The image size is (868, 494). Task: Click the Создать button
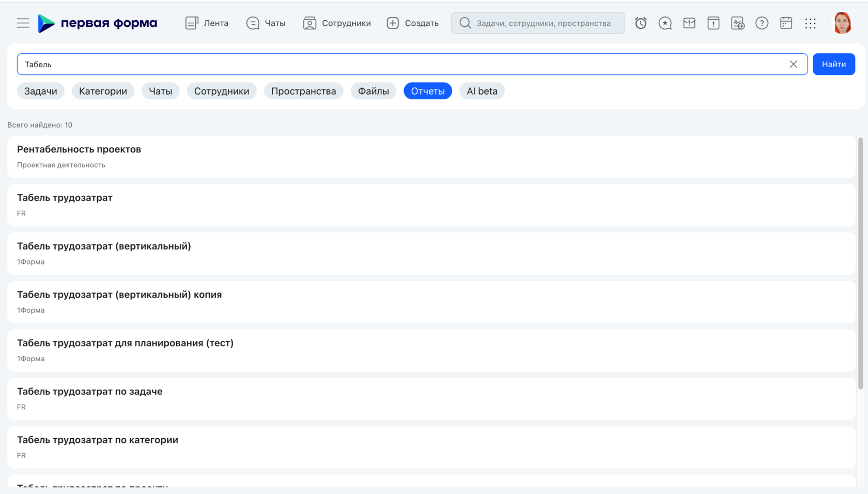coord(412,23)
